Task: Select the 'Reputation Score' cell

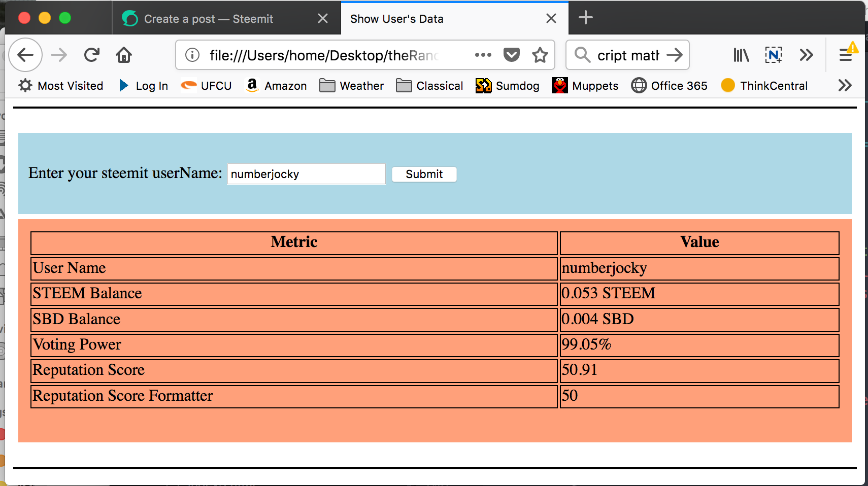Action: [294, 371]
